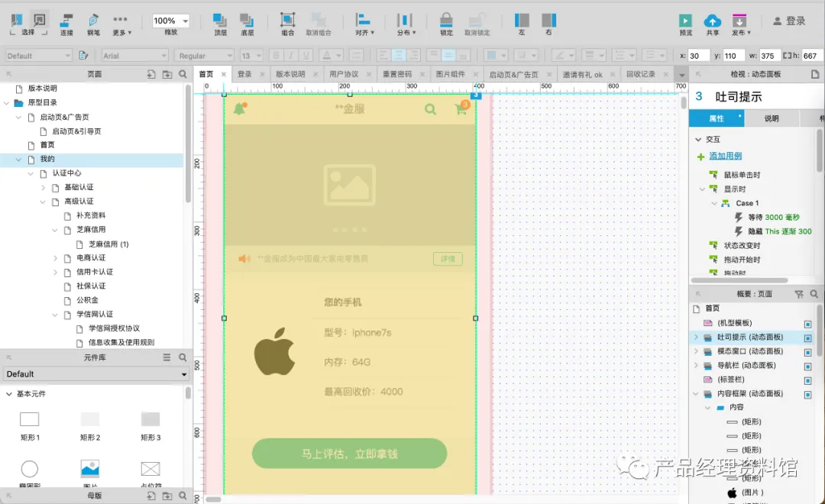Toggle visibility of (机型模板) in outline

click(x=807, y=324)
